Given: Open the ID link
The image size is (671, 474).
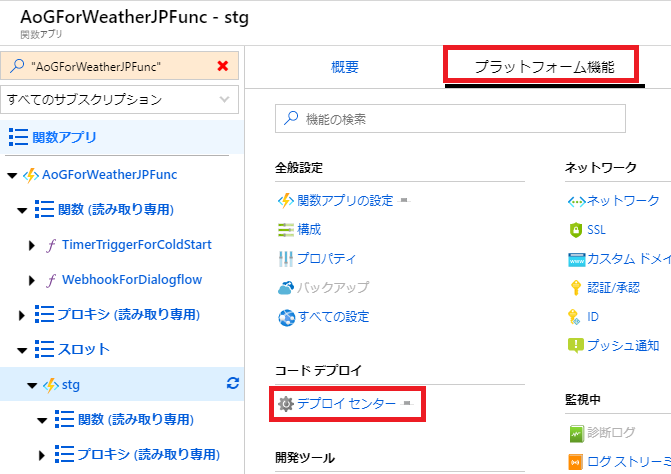Looking at the screenshot, I should click(x=593, y=317).
